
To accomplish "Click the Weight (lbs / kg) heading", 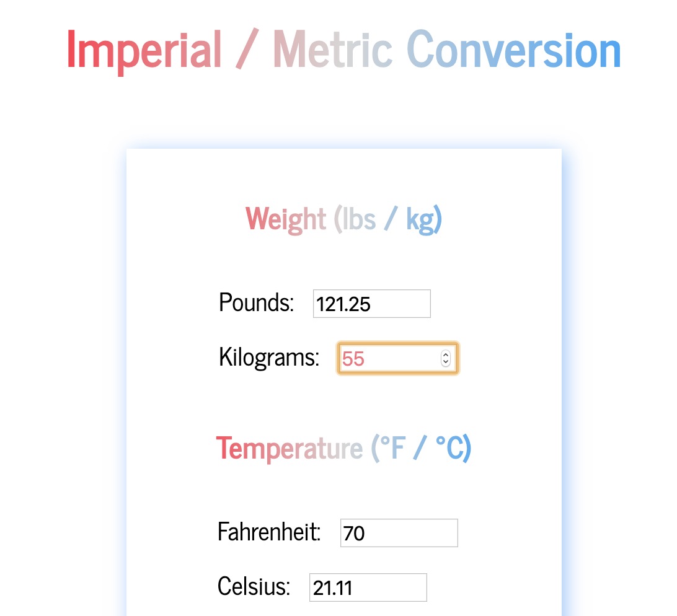I will tap(344, 218).
